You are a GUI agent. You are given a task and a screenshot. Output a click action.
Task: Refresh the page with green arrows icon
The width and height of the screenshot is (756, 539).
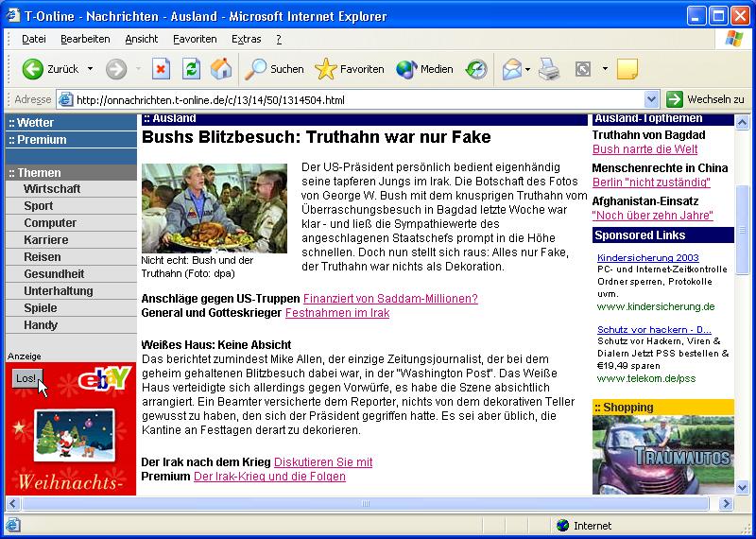click(192, 69)
